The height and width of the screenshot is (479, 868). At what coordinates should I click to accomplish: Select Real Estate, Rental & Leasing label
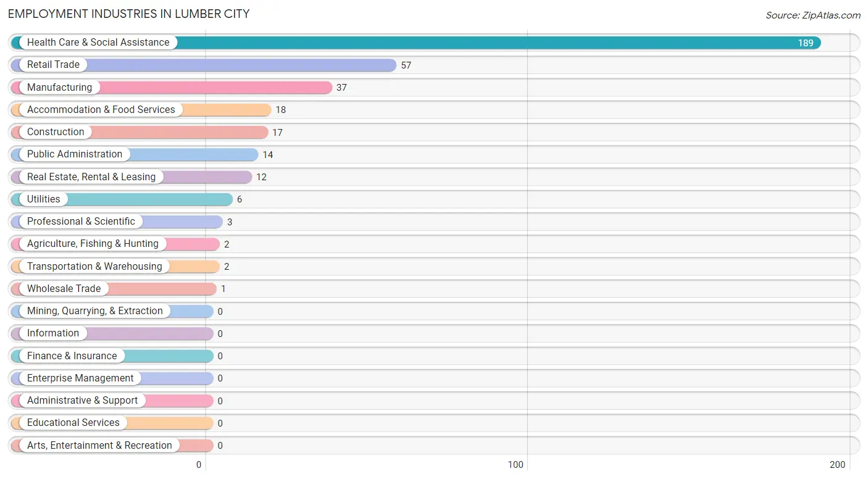(91, 177)
